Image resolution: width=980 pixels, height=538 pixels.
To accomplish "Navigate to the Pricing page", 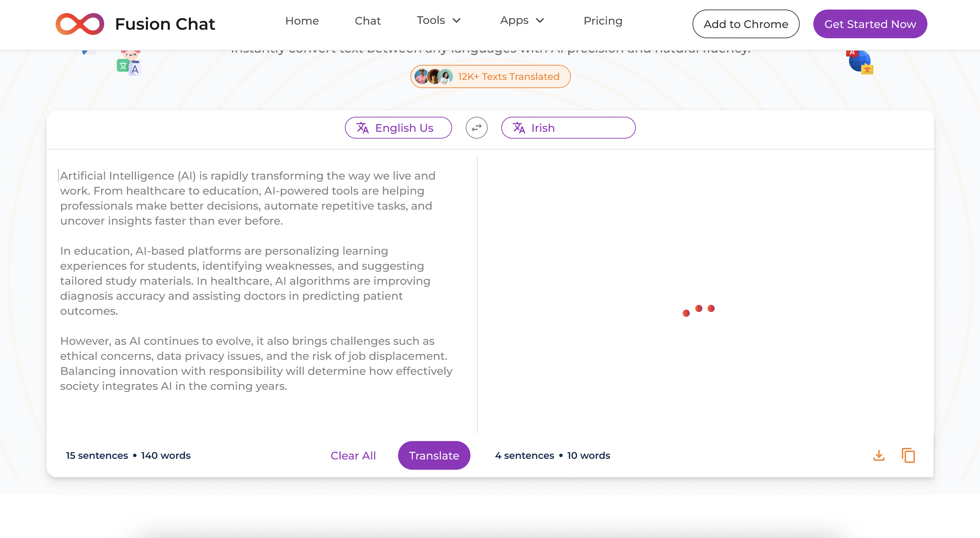I will (x=603, y=21).
